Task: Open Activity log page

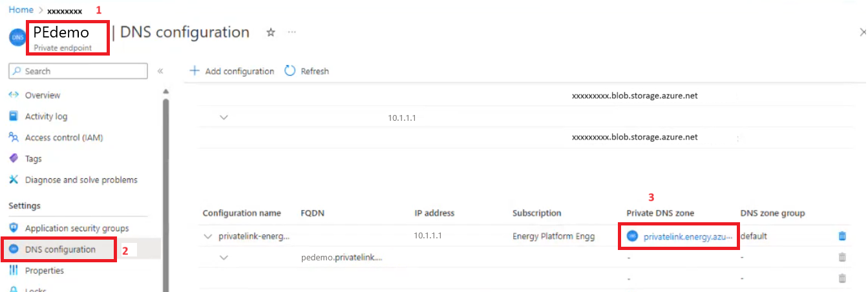Action: [46, 117]
